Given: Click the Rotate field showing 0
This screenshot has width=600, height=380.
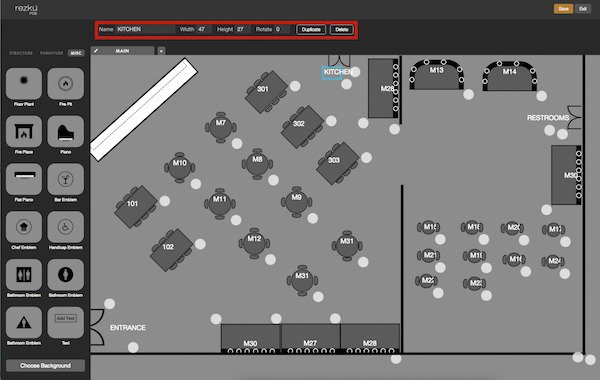Looking at the screenshot, I should coord(282,29).
